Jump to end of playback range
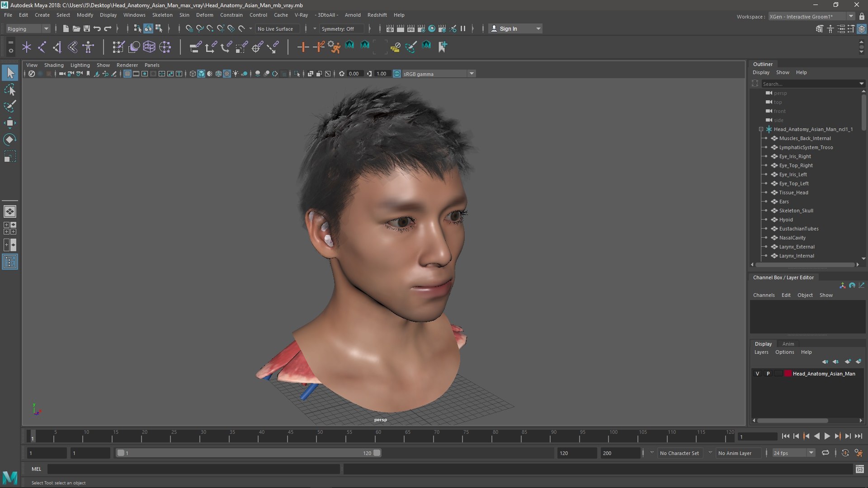This screenshot has height=488, width=868. point(858,436)
